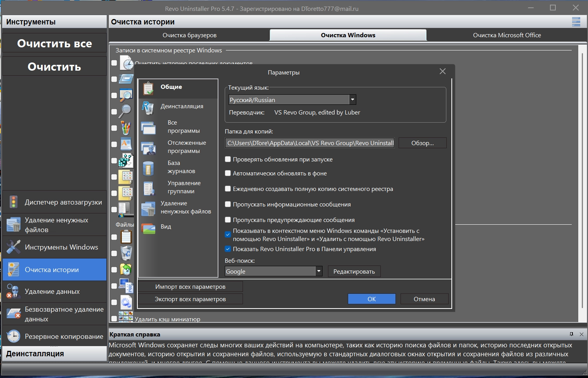Tick the checkbox beside the clock document icon

pyautogui.click(x=114, y=62)
